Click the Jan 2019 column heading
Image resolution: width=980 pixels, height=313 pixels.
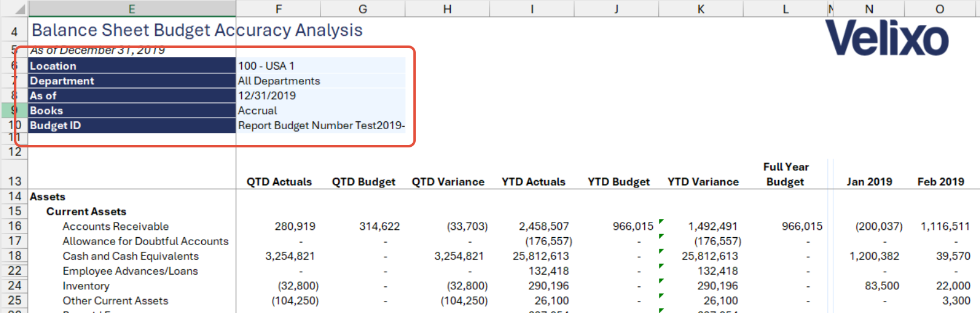[x=869, y=181]
